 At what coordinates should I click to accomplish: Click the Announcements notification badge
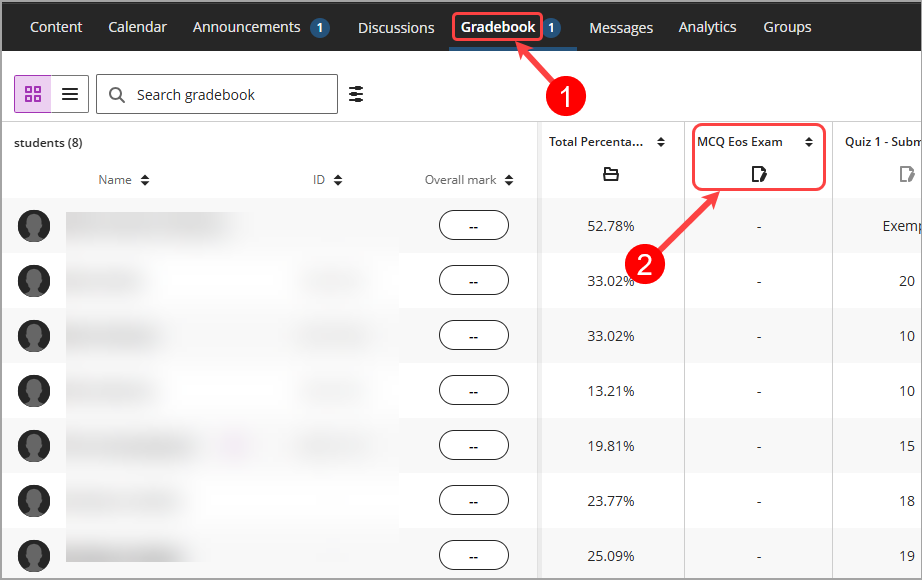coord(320,28)
